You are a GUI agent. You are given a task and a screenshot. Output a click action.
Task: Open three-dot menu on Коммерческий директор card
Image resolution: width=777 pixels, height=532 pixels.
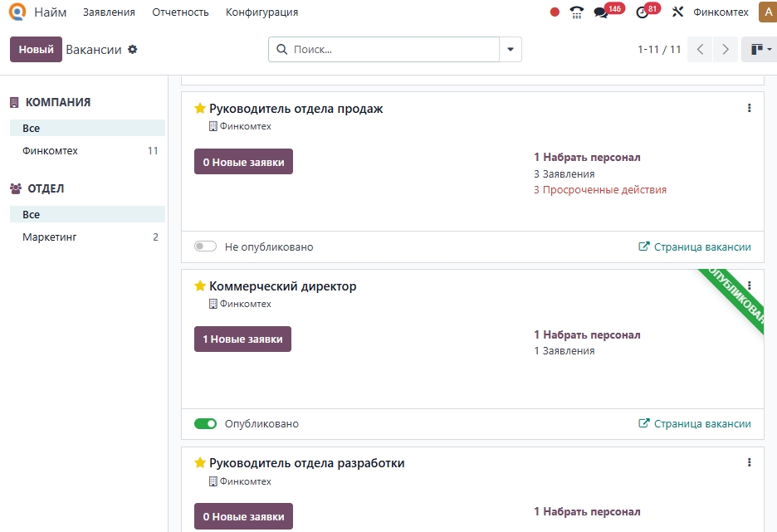coord(749,286)
